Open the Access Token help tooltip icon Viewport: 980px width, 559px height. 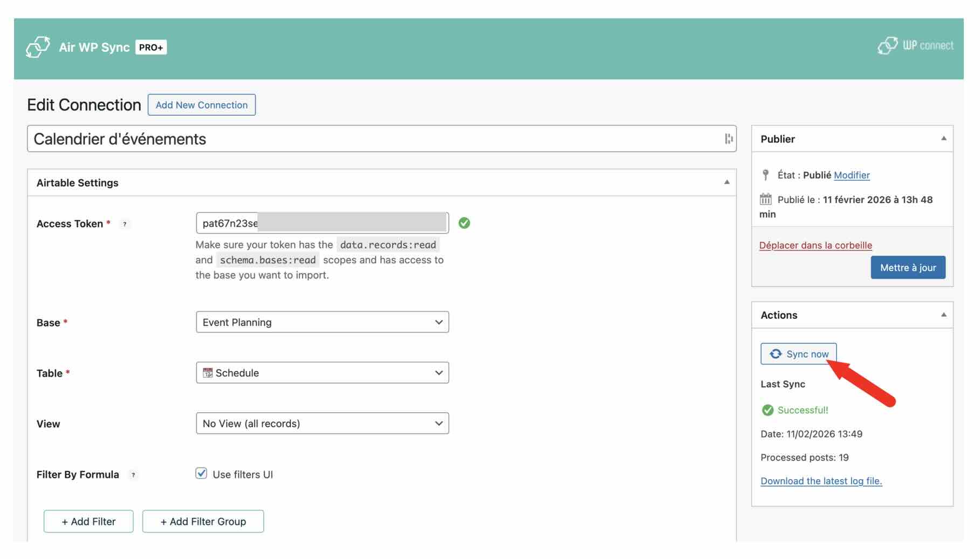125,224
